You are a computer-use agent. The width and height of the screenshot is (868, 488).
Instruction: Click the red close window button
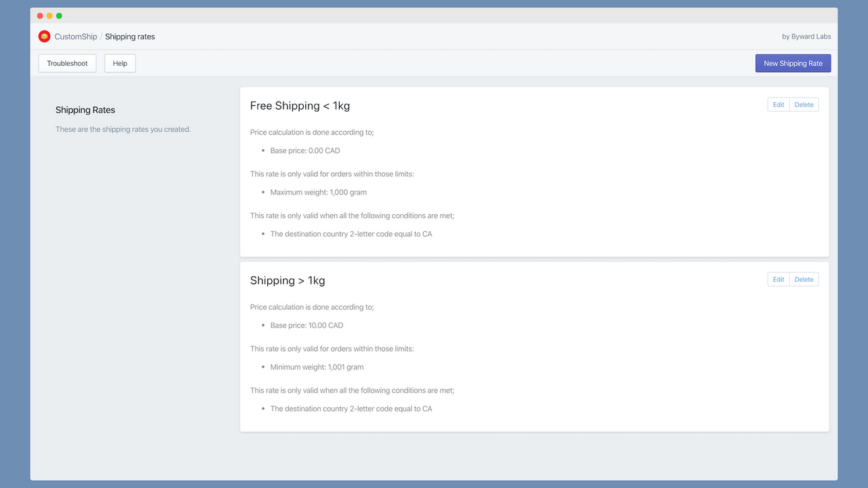40,16
